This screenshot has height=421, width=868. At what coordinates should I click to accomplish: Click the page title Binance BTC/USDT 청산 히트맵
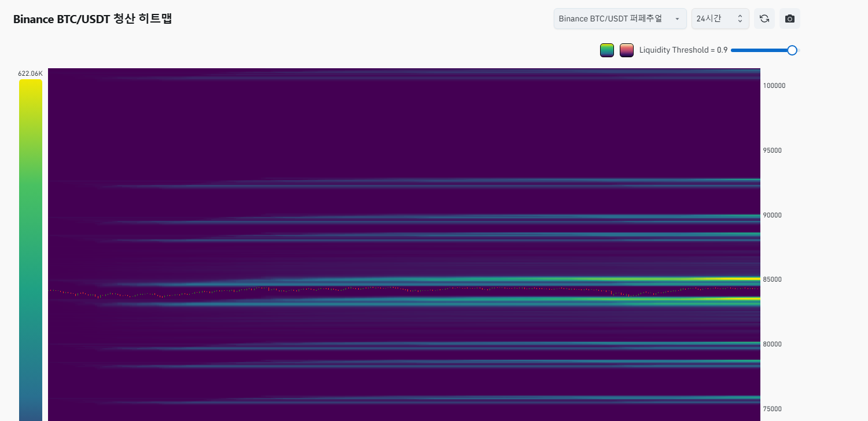coord(93,19)
